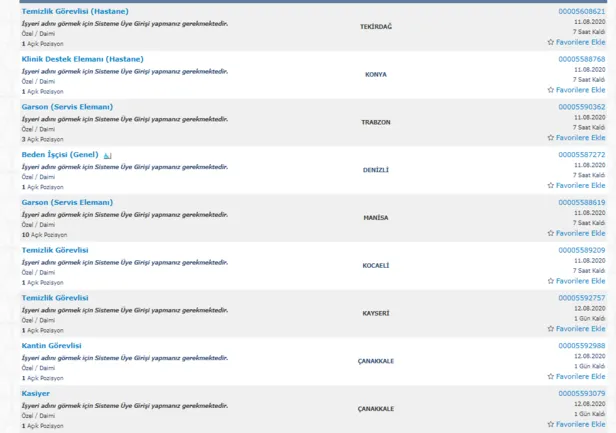Click the star icon for the Tekirdağ job
Viewport: 616px width, 433px height.
click(x=550, y=42)
